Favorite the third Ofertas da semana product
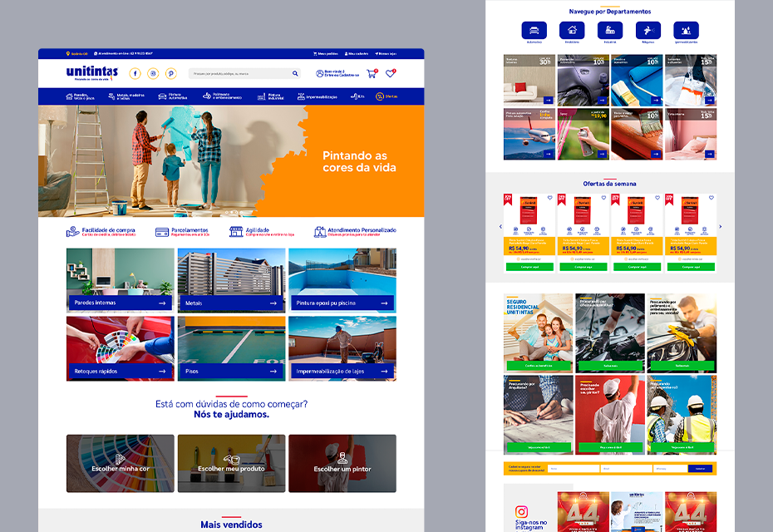The height and width of the screenshot is (532, 773). point(657,198)
